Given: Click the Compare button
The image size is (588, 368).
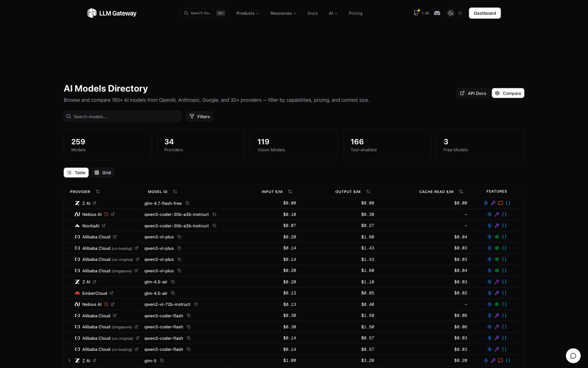Looking at the screenshot, I should tap(508, 93).
